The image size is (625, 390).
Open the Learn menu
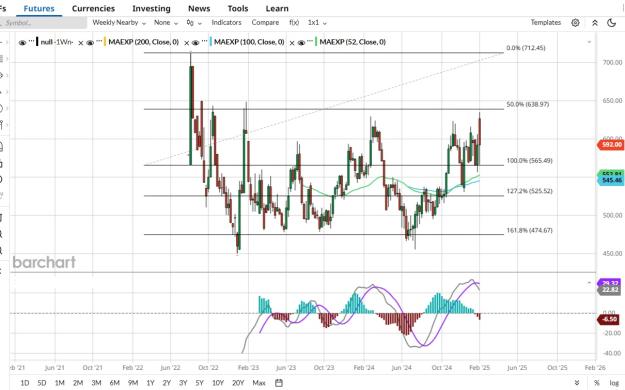point(277,8)
